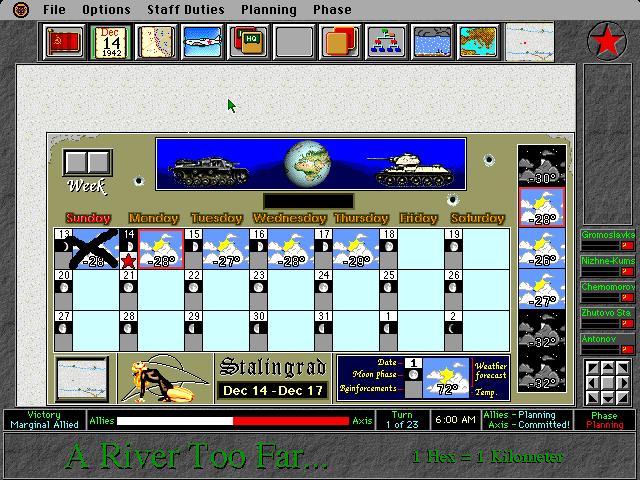This screenshot has height=480, width=640.
Task: Click the Turn 1 of 23 indicator
Action: 402,420
